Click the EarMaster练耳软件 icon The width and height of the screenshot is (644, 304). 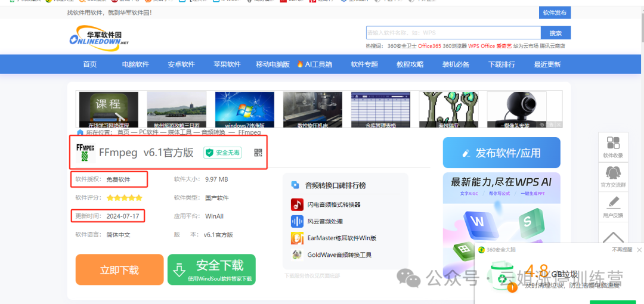pyautogui.click(x=297, y=238)
